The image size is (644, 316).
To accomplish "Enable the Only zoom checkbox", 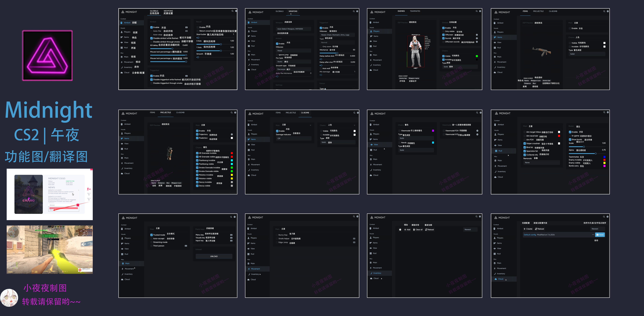I will 321,46.
